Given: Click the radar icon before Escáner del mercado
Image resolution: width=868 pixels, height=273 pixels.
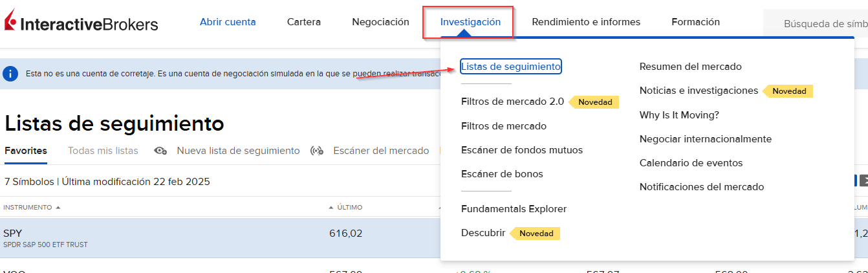Looking at the screenshot, I should (317, 151).
